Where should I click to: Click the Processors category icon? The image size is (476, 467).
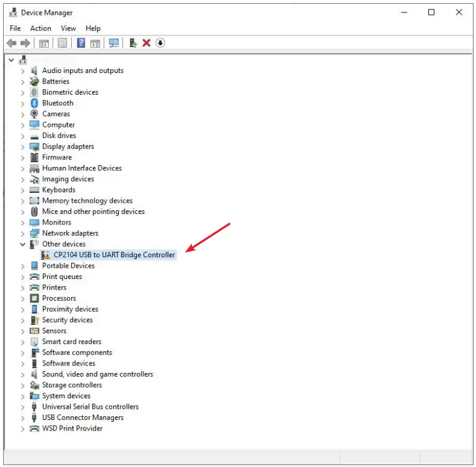pos(34,298)
